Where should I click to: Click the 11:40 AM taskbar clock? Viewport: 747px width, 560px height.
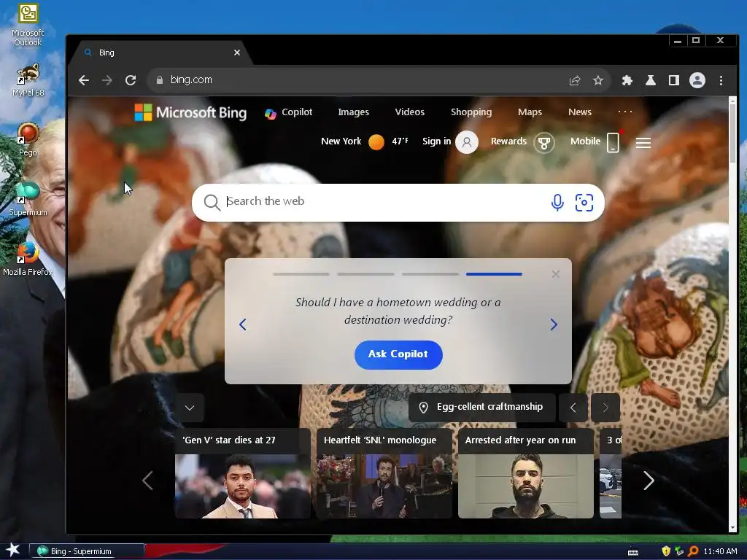[x=720, y=551]
